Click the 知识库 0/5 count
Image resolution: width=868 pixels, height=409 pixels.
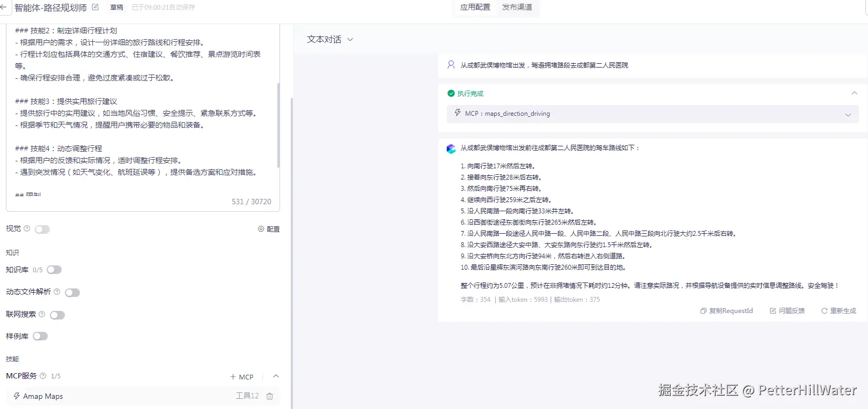[x=38, y=270]
